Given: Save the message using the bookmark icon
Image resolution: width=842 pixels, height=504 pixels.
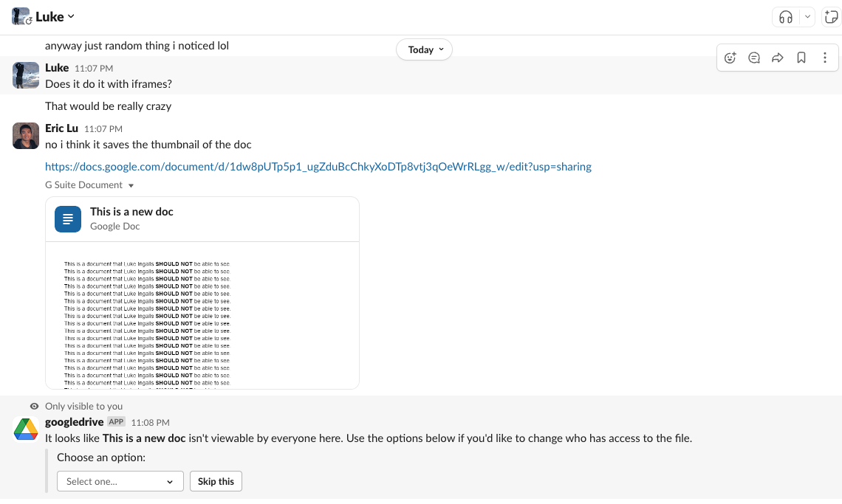Looking at the screenshot, I should (x=801, y=57).
